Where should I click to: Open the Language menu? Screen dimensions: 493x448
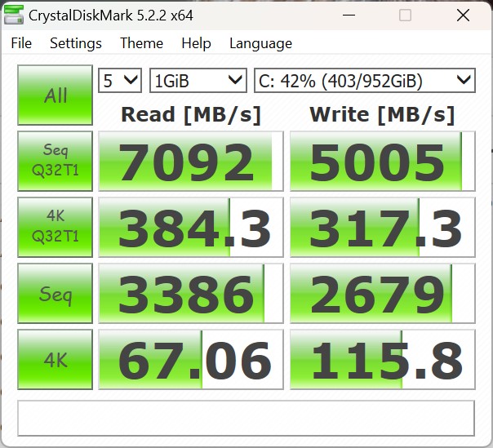[260, 43]
